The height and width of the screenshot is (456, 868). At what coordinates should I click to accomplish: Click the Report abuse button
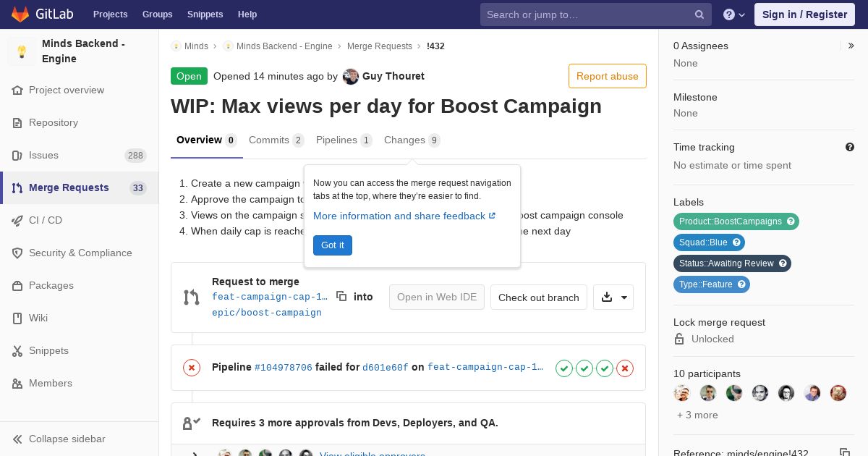click(608, 76)
